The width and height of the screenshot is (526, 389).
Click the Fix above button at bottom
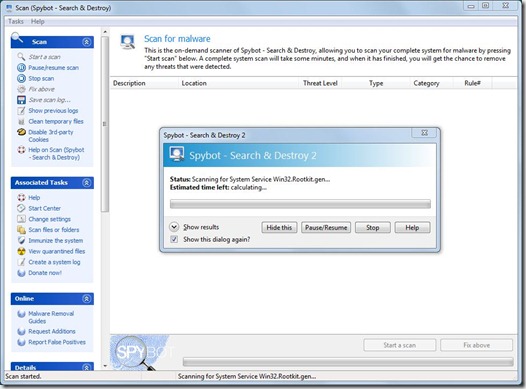[476, 345]
